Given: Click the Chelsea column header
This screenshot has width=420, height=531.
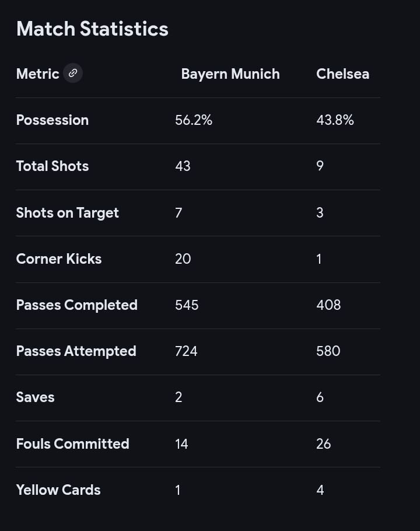Looking at the screenshot, I should click(342, 74).
